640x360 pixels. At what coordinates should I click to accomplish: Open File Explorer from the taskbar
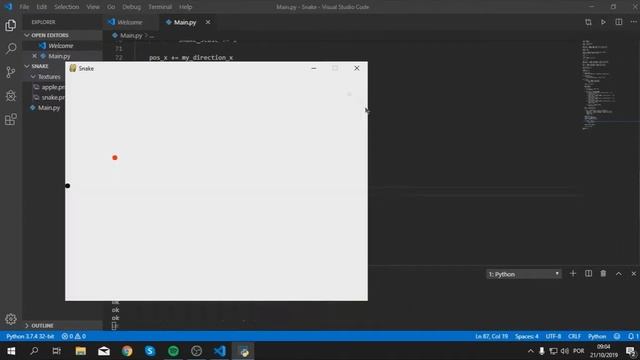pyautogui.click(x=80, y=351)
